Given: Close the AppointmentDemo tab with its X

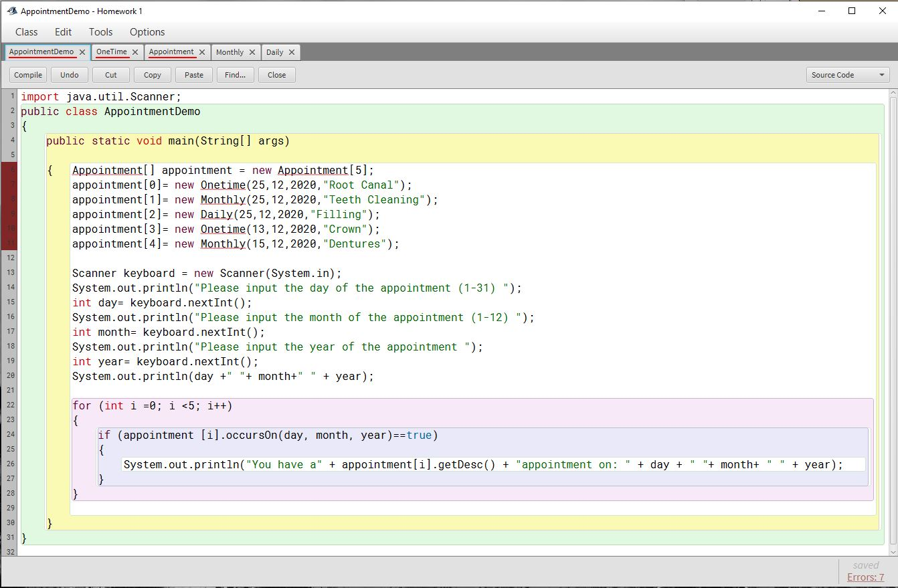Looking at the screenshot, I should [82, 52].
